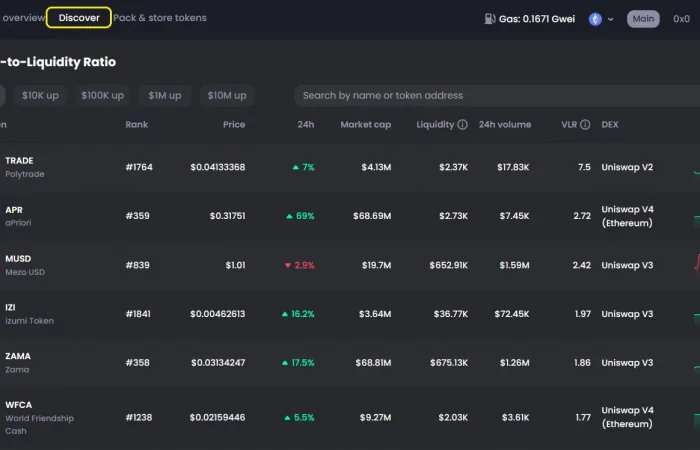
Task: Filter by $100K up liquidity
Action: click(x=103, y=96)
